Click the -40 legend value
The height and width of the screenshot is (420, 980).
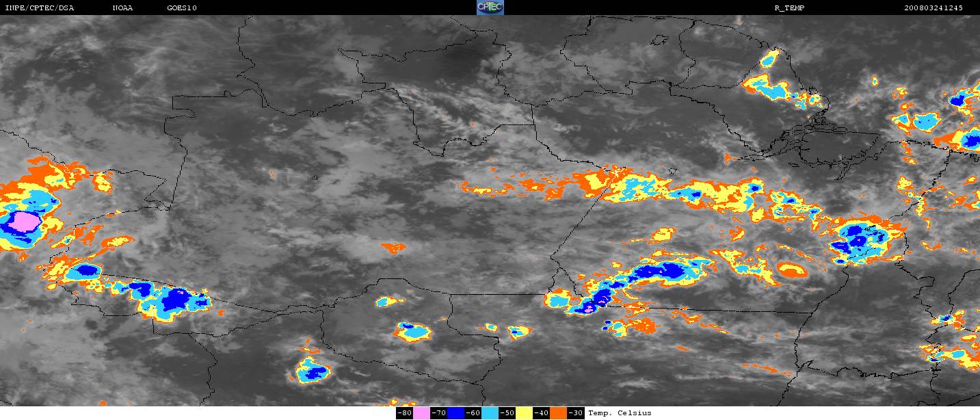tap(541, 413)
